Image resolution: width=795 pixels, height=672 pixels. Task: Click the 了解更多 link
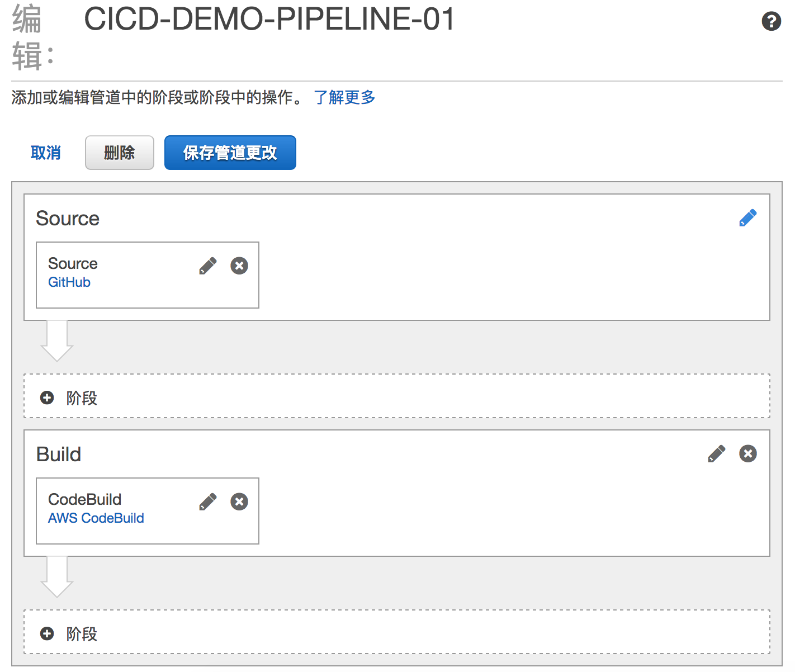[x=344, y=97]
